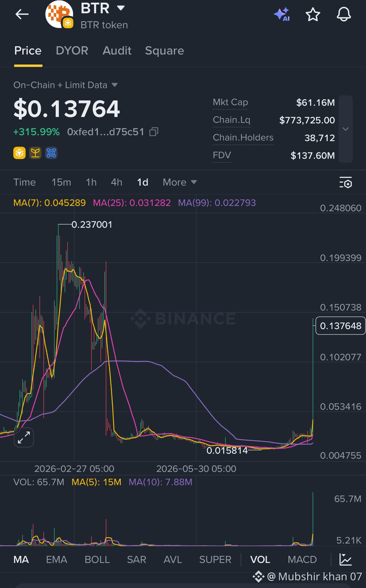Viewport: 366px width, 588px height.
Task: Open the More timeframes dropdown
Action: pyautogui.click(x=180, y=182)
